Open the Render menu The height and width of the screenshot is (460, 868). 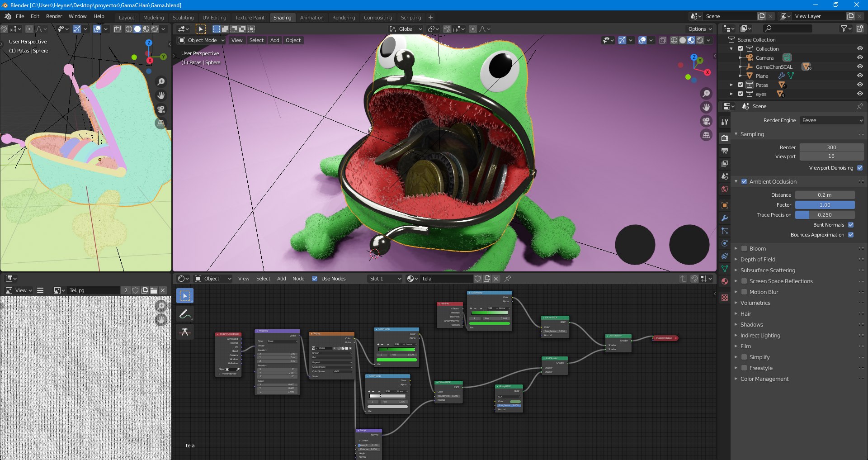click(54, 16)
